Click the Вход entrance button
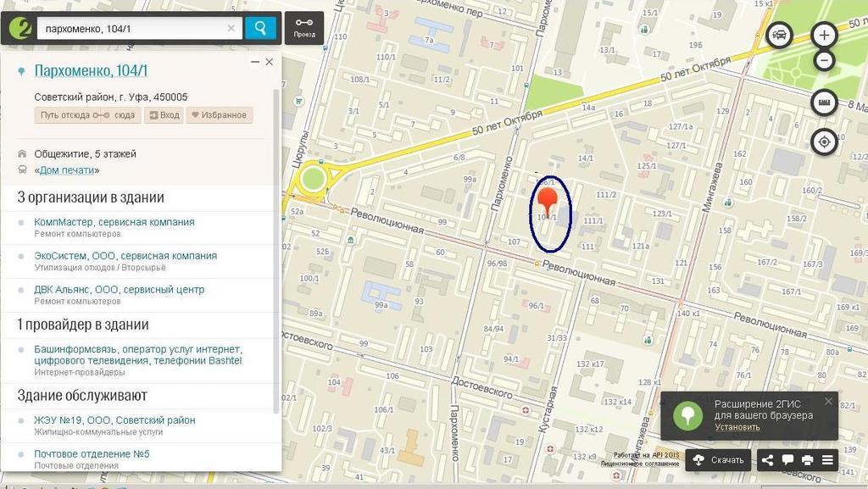The image size is (868, 489). pyautogui.click(x=164, y=115)
